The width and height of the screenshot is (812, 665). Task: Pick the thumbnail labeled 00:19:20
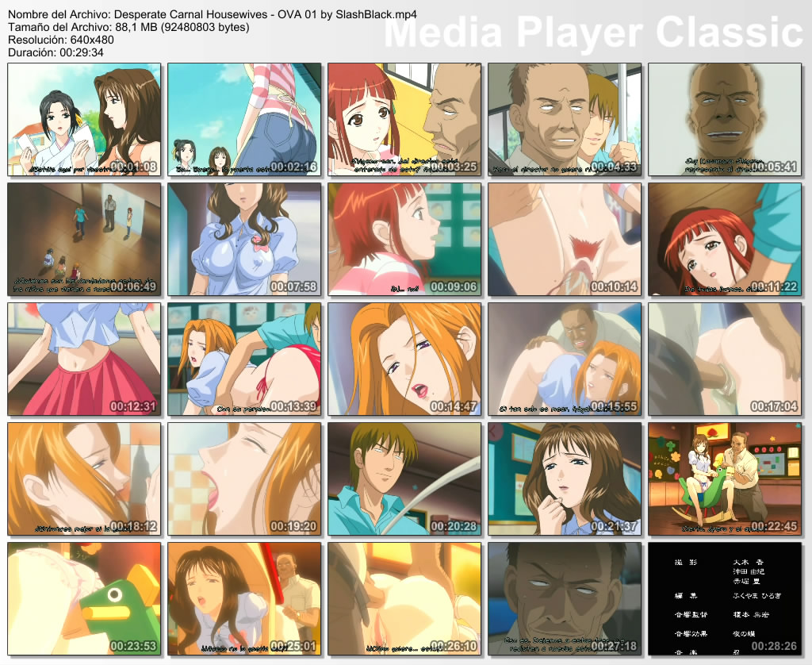tap(244, 479)
